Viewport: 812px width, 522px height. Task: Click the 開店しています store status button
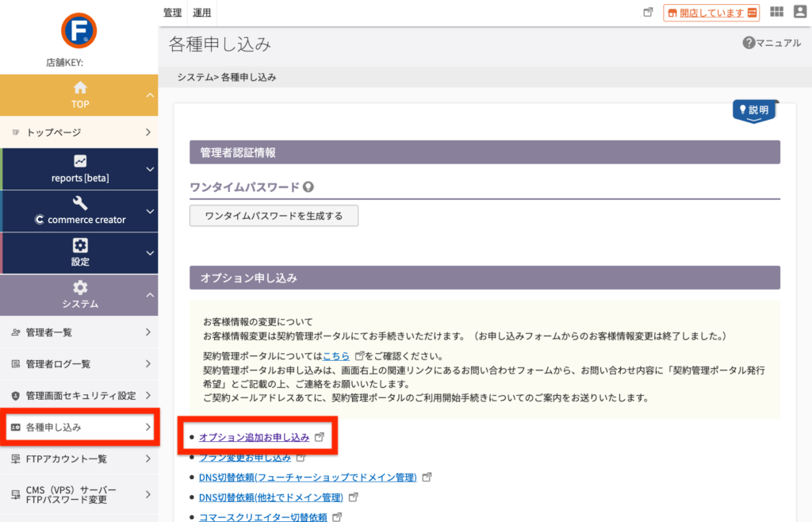point(711,13)
